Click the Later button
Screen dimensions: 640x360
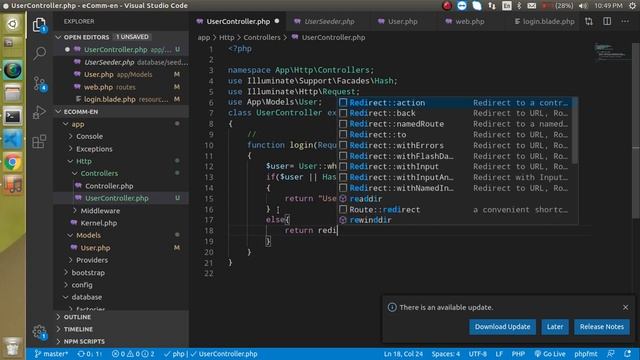point(555,327)
